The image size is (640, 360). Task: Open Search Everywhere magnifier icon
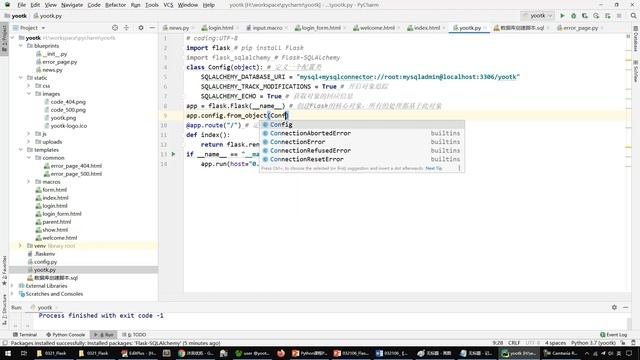pos(633,16)
